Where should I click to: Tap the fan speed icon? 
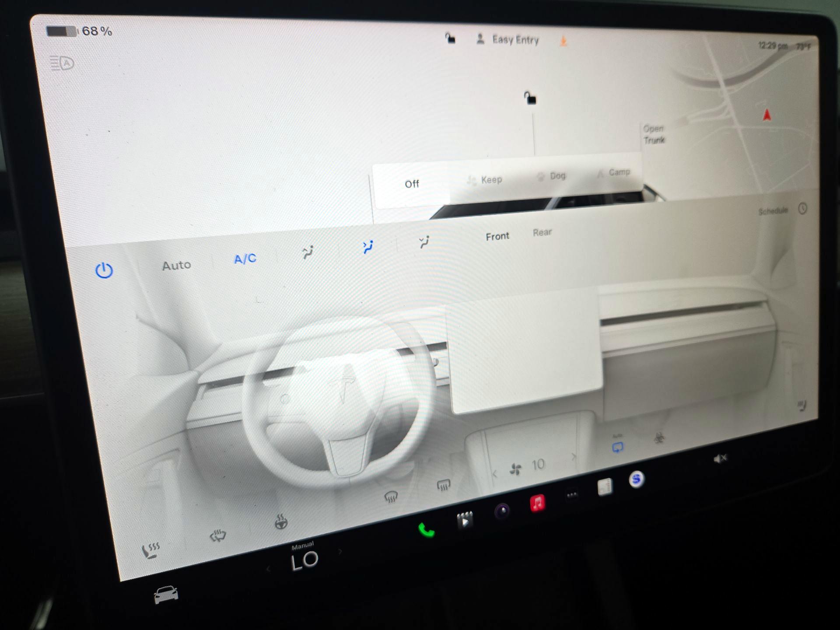pos(515,469)
